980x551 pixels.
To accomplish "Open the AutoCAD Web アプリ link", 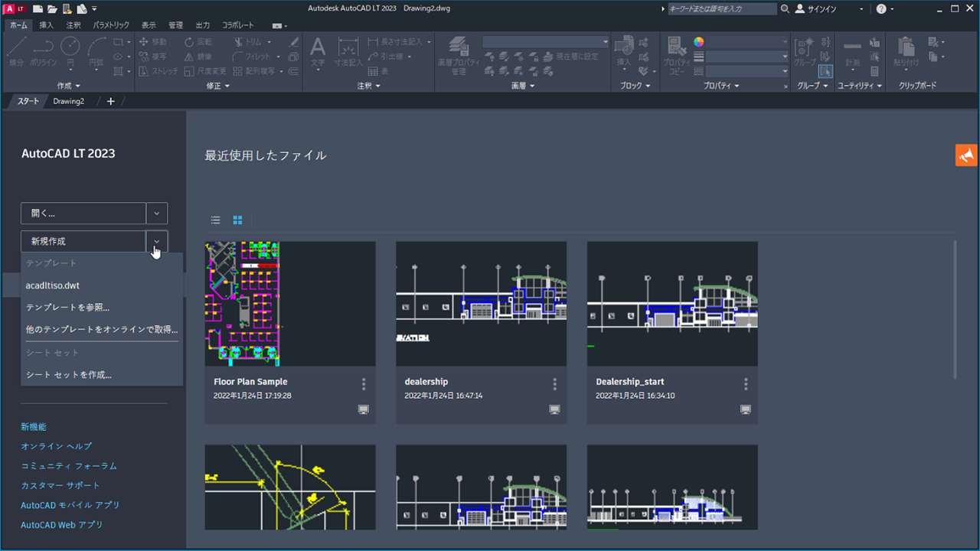I will tap(62, 525).
